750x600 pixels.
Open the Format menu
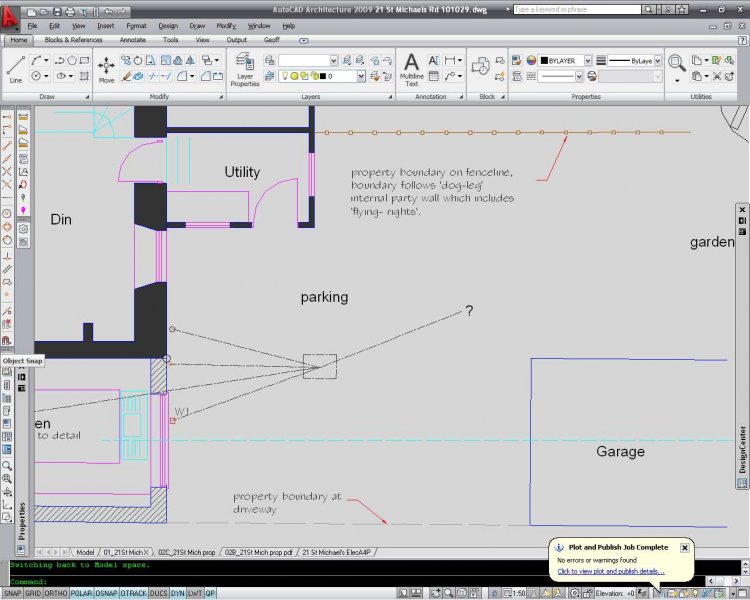[136, 25]
